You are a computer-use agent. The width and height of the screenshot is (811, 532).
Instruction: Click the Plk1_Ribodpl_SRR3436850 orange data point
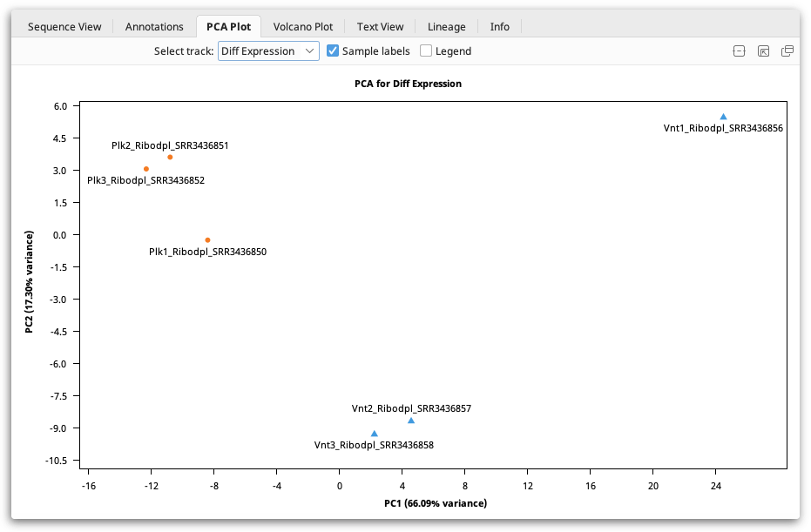pyautogui.click(x=207, y=240)
